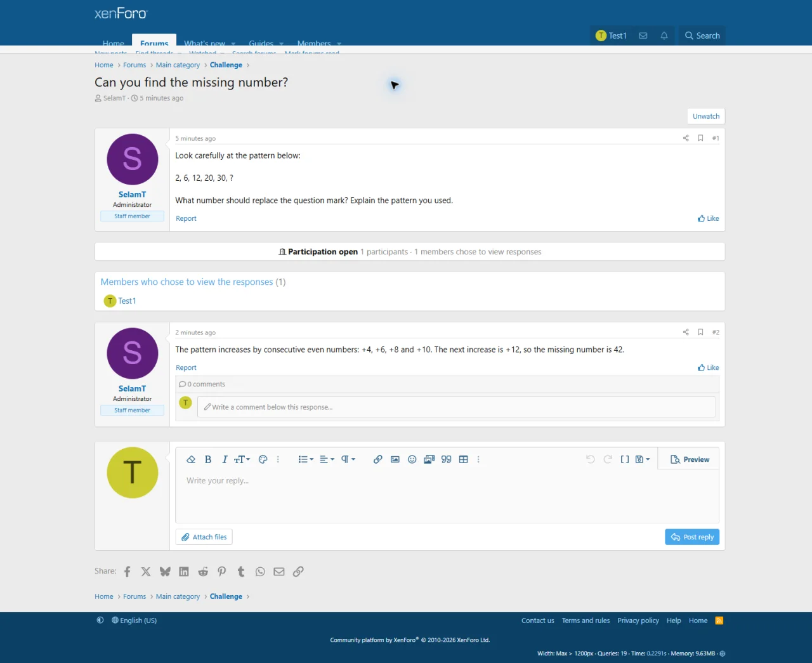Insert an image in the reply
Image resolution: width=812 pixels, height=663 pixels.
[395, 459]
